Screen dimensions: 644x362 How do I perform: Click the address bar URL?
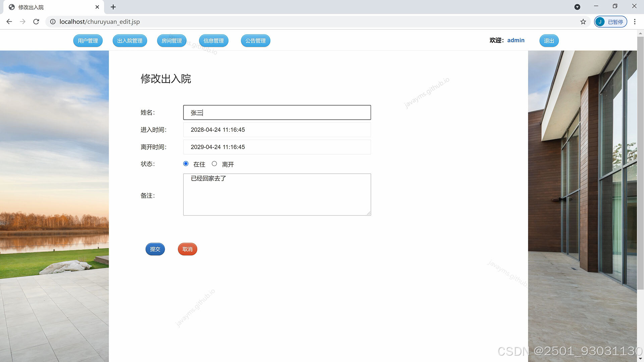tap(99, 21)
